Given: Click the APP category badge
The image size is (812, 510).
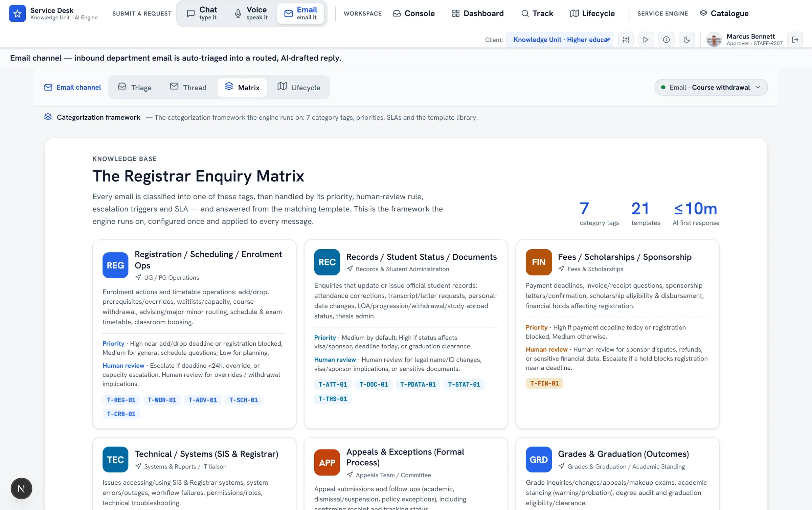Looking at the screenshot, I should pyautogui.click(x=327, y=462).
